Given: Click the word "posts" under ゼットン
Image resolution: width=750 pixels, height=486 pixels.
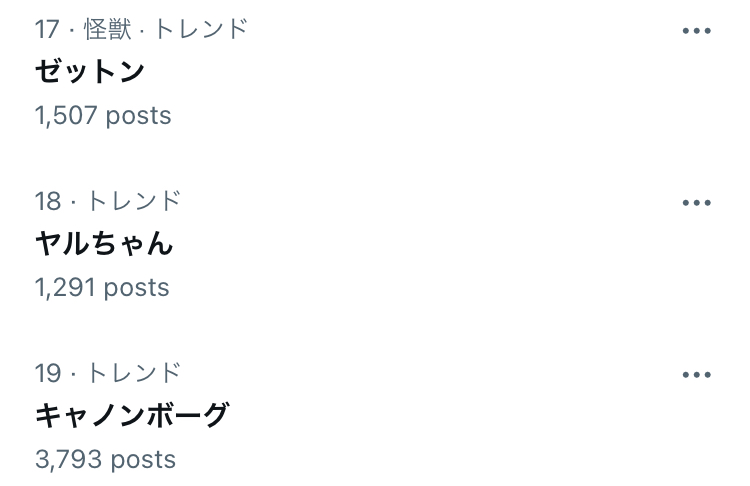Looking at the screenshot, I should 139,116.
